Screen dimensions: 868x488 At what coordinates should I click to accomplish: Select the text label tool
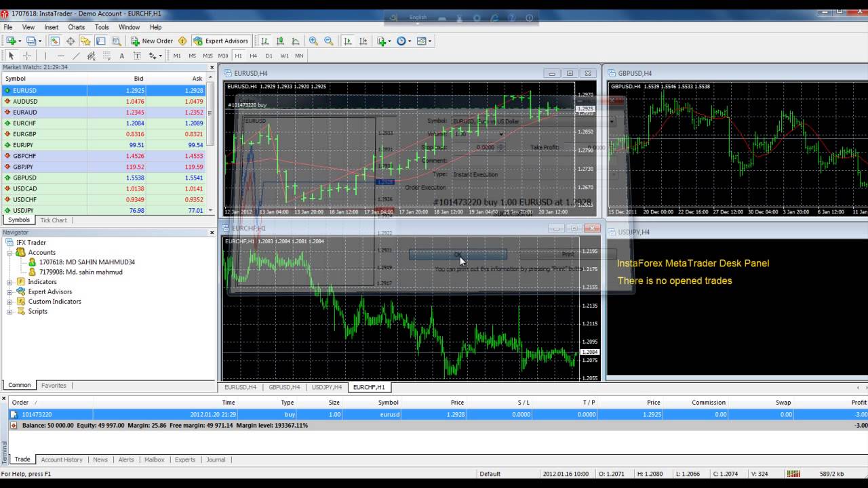(x=137, y=56)
